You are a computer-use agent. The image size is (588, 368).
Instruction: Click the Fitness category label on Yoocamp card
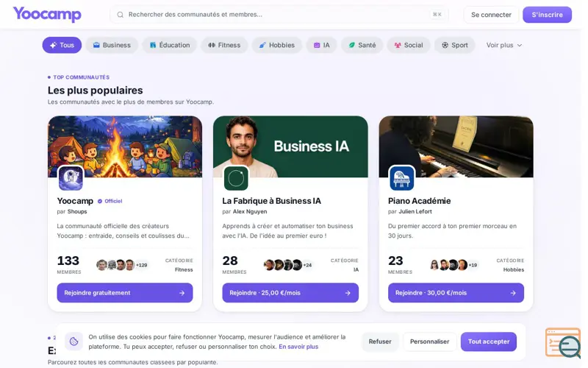pyautogui.click(x=184, y=269)
